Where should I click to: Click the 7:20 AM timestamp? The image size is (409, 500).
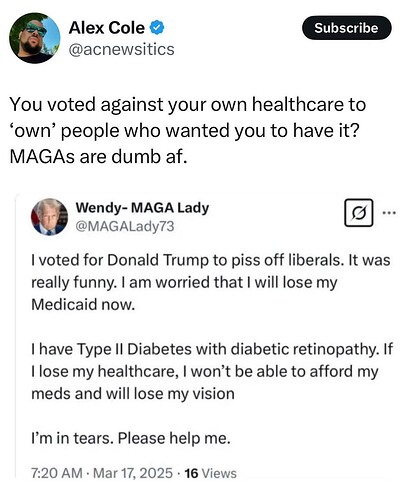56,473
